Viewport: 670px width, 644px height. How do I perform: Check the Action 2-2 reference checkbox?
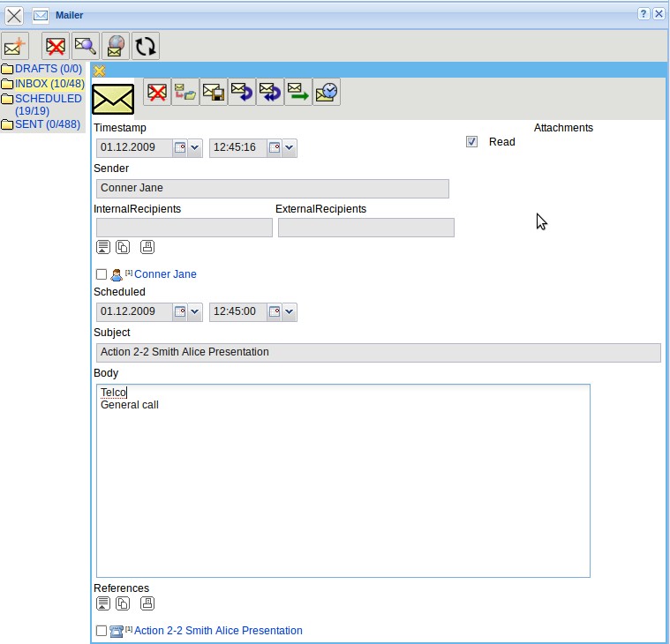click(102, 631)
